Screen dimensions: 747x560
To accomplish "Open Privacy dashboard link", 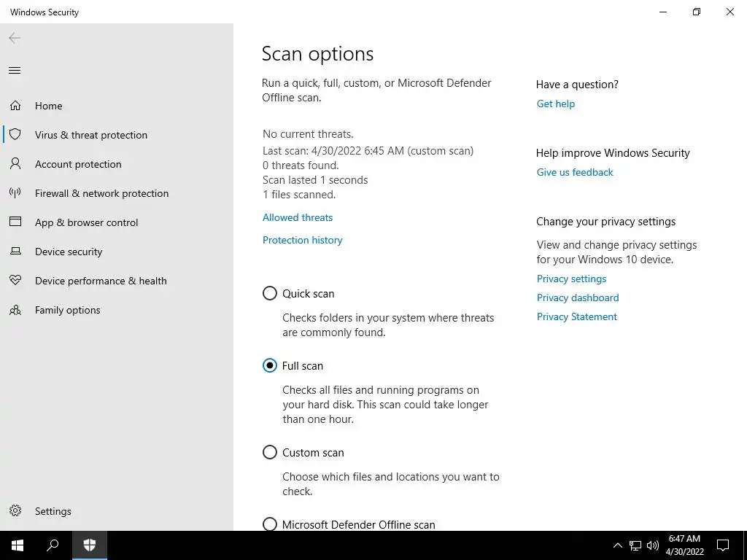I will (578, 297).
